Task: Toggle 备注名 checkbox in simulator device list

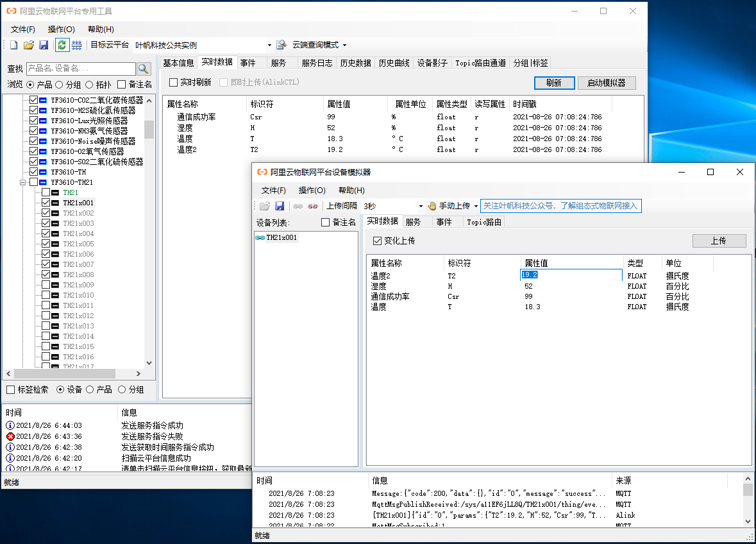Action: click(326, 223)
